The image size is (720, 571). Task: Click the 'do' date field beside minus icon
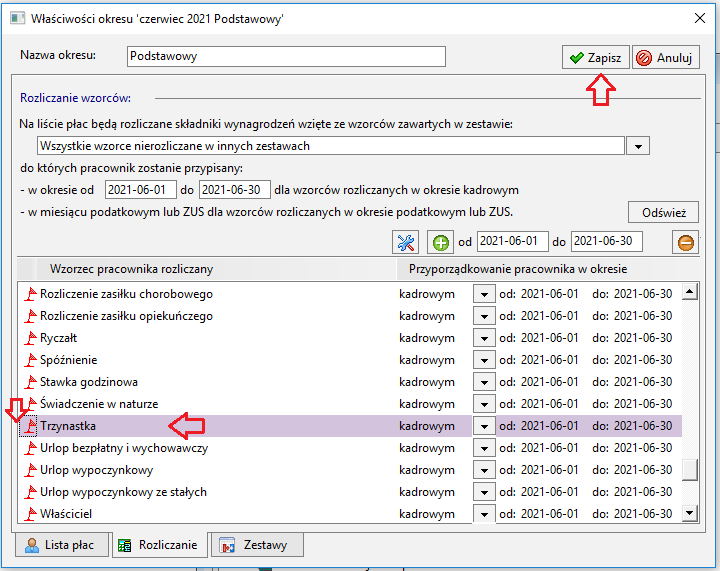pos(607,241)
